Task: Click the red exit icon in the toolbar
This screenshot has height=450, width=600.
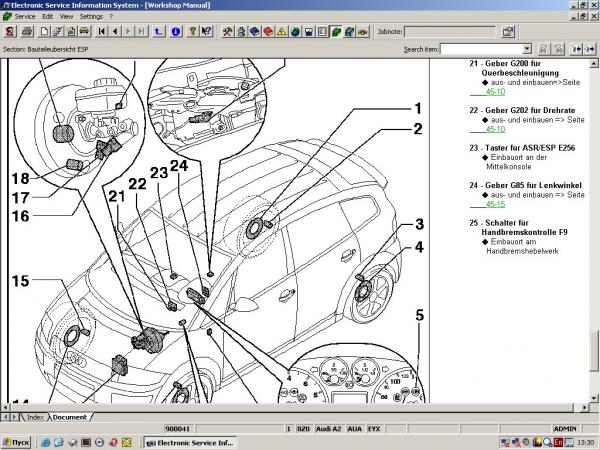Action: pos(10,31)
